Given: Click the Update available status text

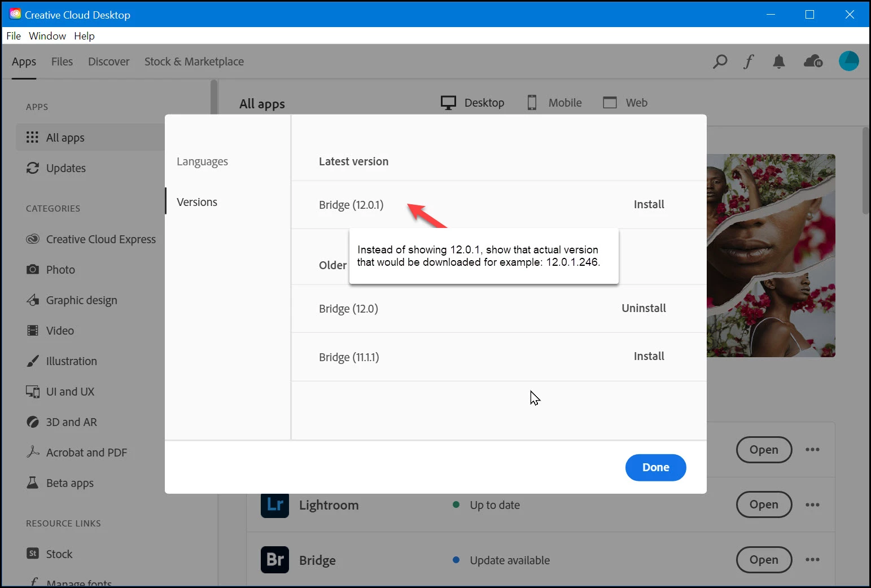Looking at the screenshot, I should (x=510, y=560).
